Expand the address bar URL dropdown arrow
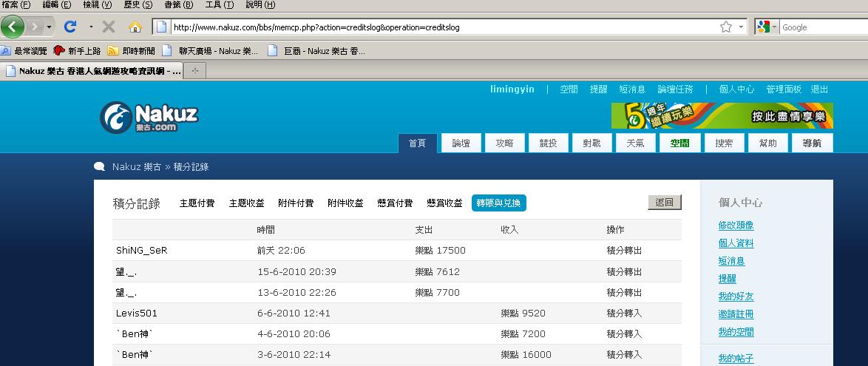Viewport: 868px width, 366px height. [742, 27]
